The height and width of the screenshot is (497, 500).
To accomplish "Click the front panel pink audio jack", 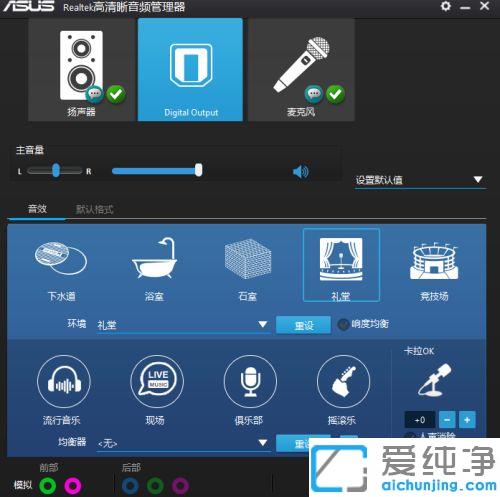I will pos(73,486).
